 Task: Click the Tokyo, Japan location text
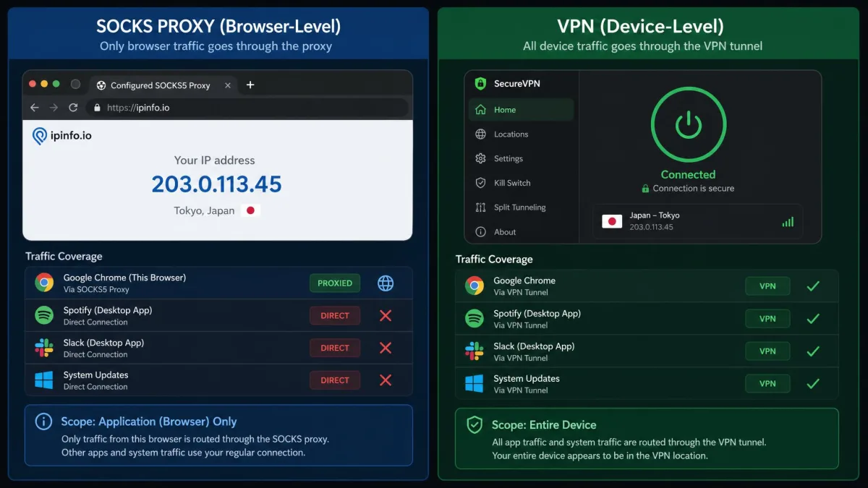click(204, 211)
